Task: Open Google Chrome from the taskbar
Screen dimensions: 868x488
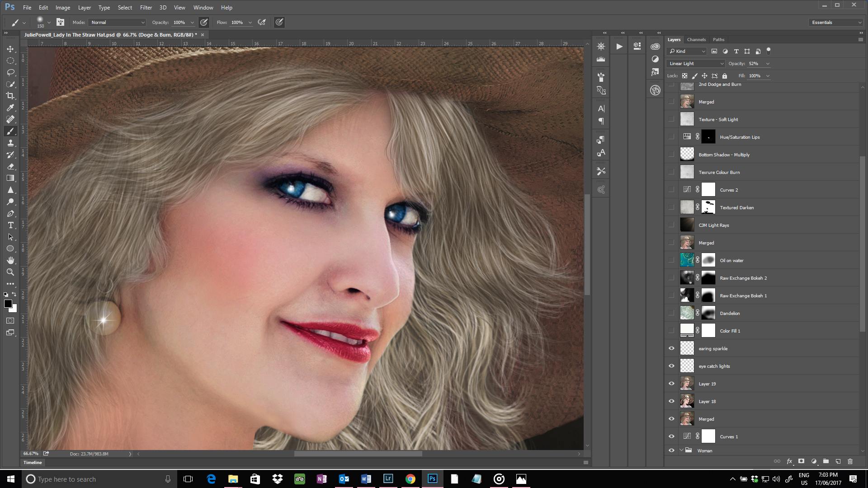Action: (x=410, y=479)
